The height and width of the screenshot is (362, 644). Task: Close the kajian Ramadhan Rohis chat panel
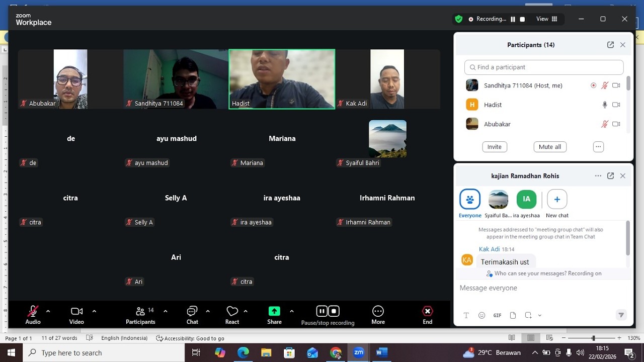point(623,176)
